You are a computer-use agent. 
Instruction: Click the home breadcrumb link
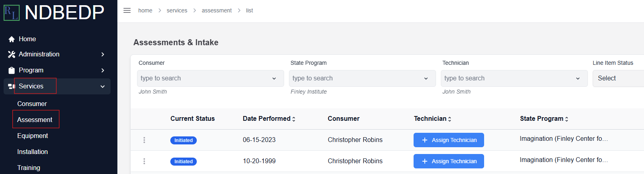click(x=145, y=10)
